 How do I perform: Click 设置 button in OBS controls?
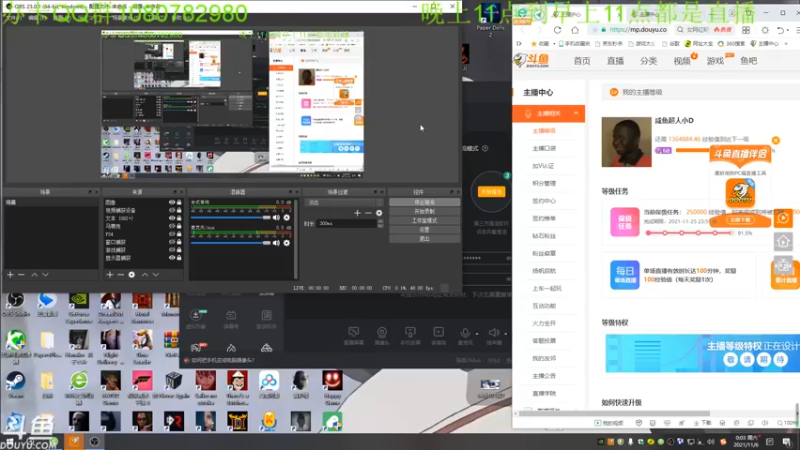pyautogui.click(x=424, y=230)
